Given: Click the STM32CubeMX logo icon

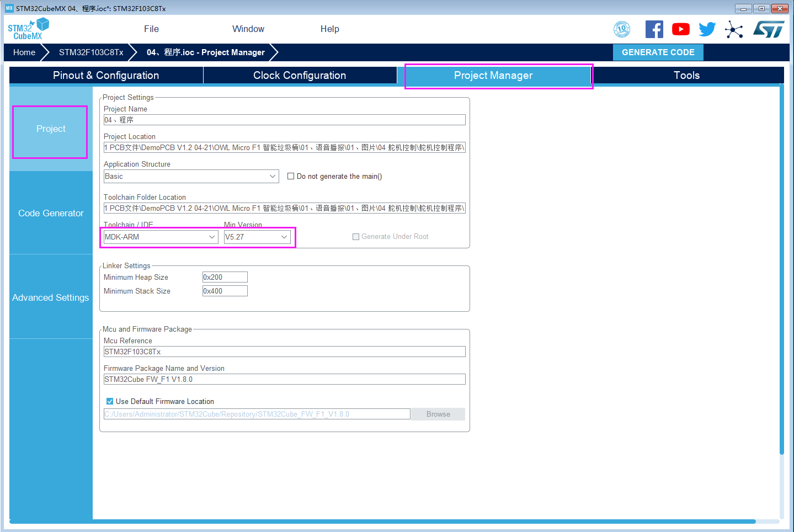Looking at the screenshot, I should [x=28, y=29].
